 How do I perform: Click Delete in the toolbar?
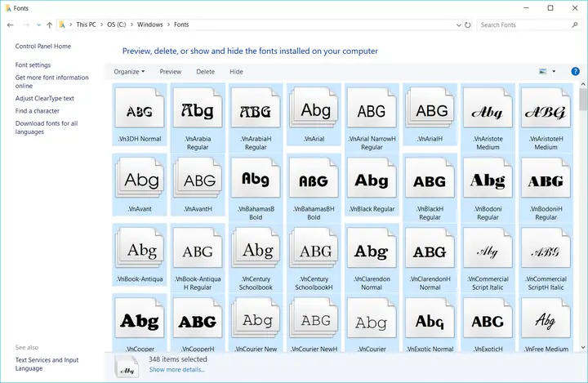(x=206, y=72)
